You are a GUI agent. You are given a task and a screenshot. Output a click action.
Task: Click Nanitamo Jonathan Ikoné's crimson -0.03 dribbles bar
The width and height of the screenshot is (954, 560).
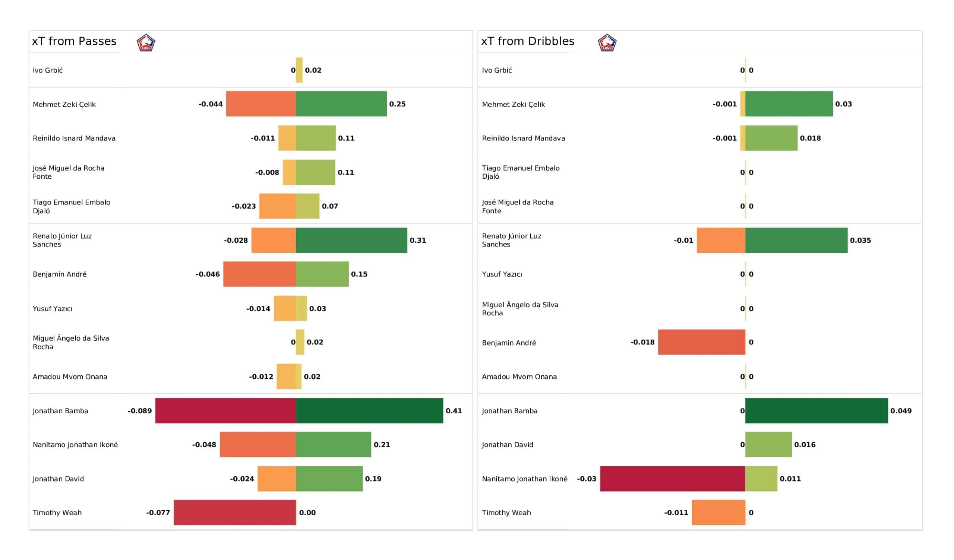coord(672,479)
